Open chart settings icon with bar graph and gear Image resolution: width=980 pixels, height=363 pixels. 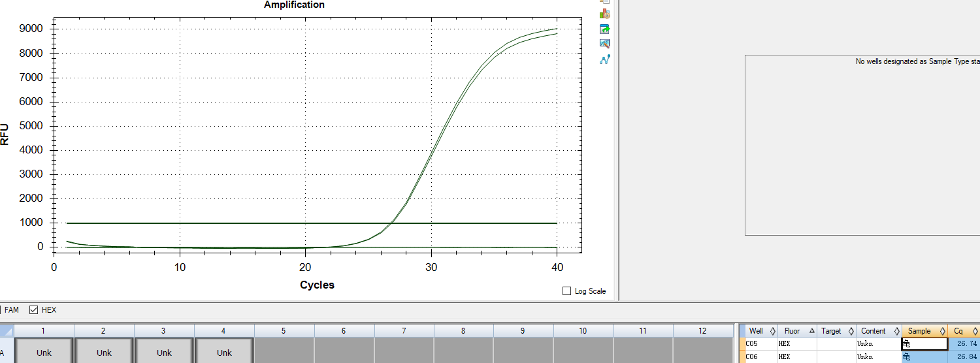click(x=604, y=14)
